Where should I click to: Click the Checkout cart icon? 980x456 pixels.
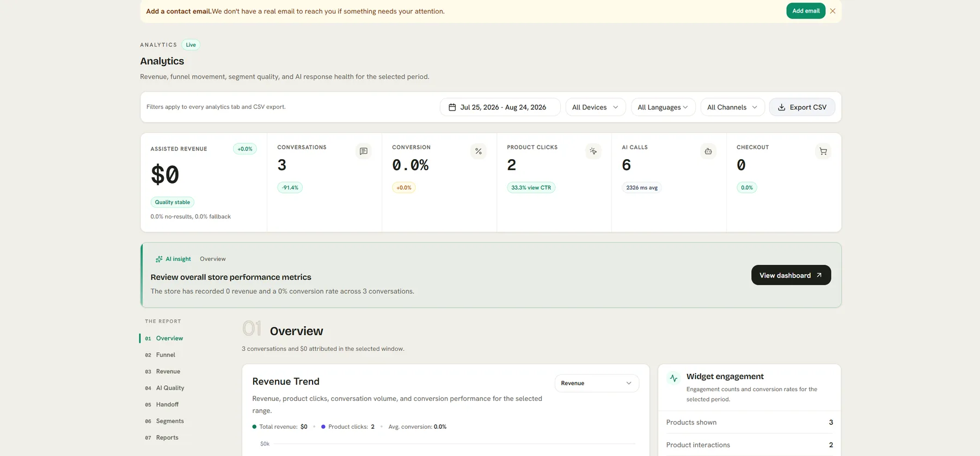point(823,151)
